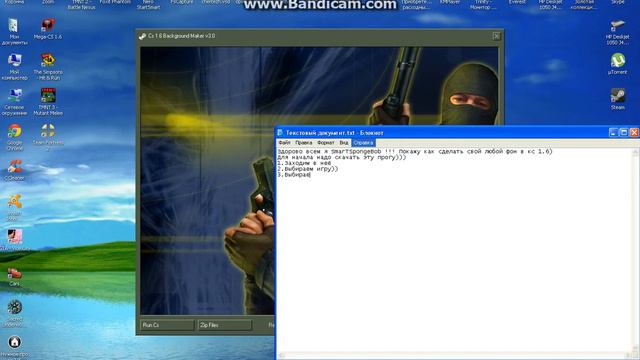Minimize the Notepad window
Screen dimensions: 640x360
tap(613, 133)
